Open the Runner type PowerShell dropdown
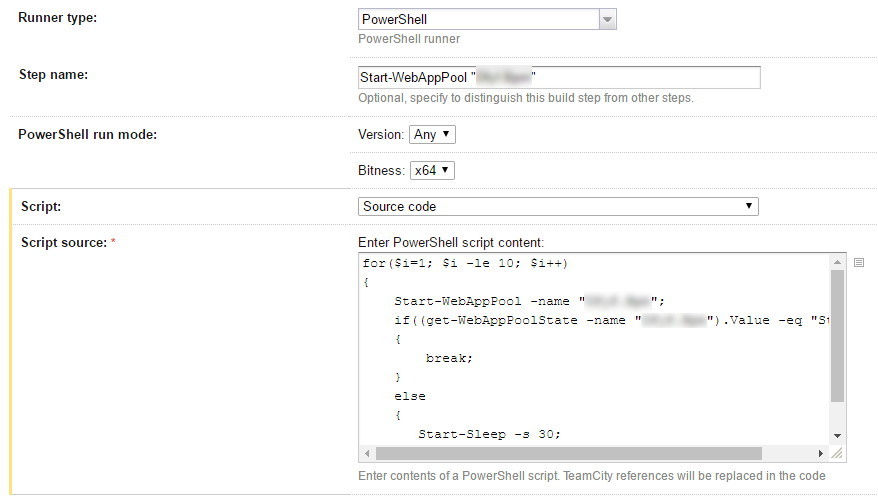Viewport: 878px width, 497px height. 486,19
